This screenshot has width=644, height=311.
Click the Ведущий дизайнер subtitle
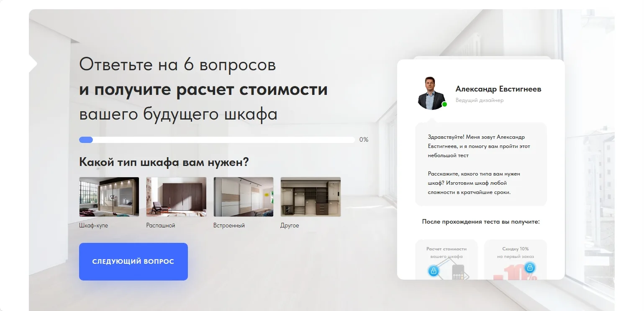click(480, 100)
